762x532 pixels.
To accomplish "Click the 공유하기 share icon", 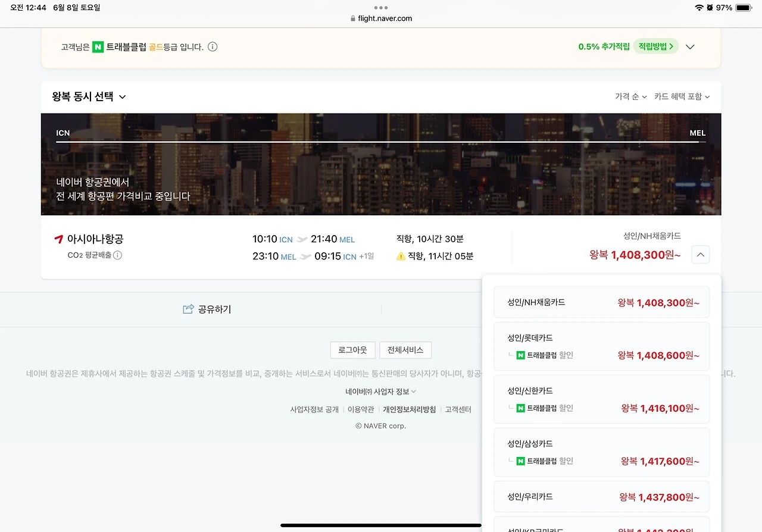I will pos(188,309).
